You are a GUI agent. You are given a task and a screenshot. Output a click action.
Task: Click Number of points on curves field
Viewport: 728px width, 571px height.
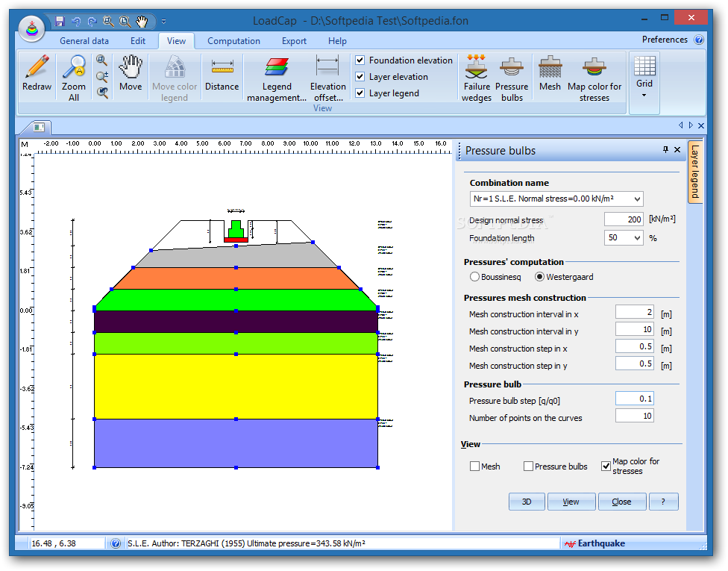click(635, 416)
